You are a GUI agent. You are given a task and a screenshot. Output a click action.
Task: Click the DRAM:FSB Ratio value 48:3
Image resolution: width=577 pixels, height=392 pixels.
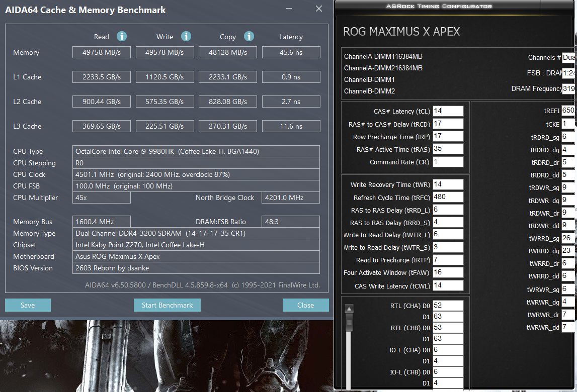(x=291, y=222)
